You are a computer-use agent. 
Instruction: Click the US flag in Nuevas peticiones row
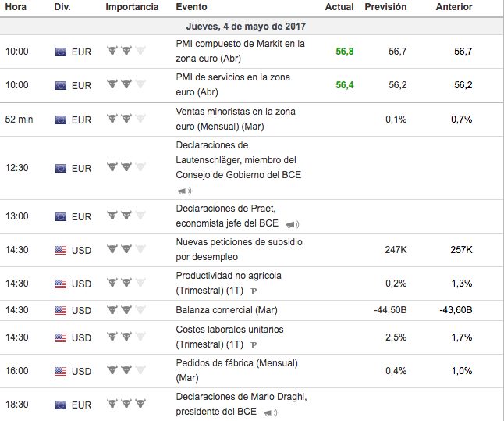[x=61, y=250]
